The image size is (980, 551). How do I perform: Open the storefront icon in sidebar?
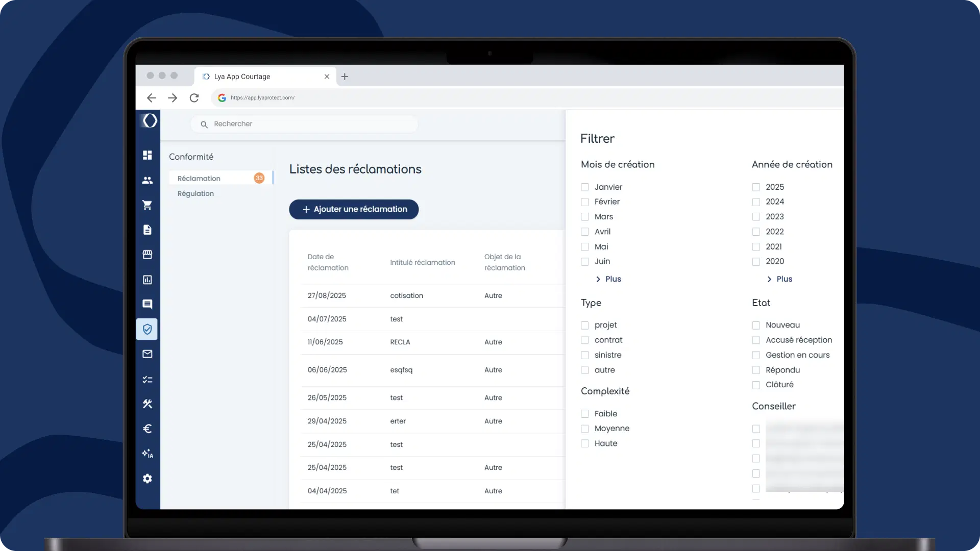point(148,255)
